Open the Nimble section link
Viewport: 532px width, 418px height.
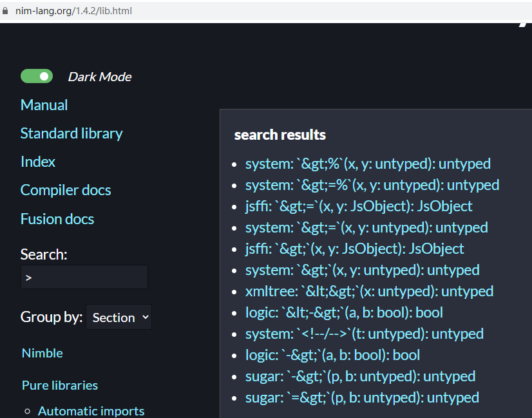[x=42, y=353]
